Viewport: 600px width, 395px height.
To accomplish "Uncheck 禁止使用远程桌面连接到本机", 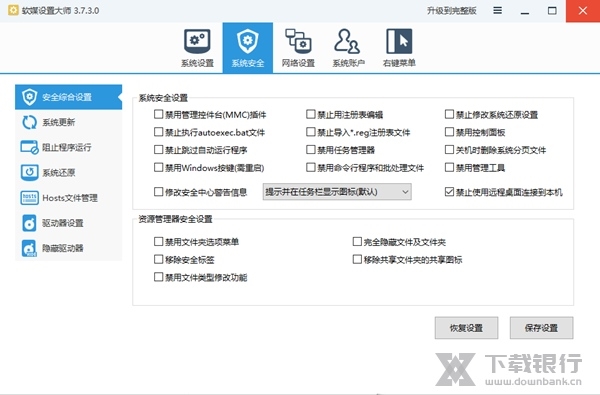I will pos(449,192).
